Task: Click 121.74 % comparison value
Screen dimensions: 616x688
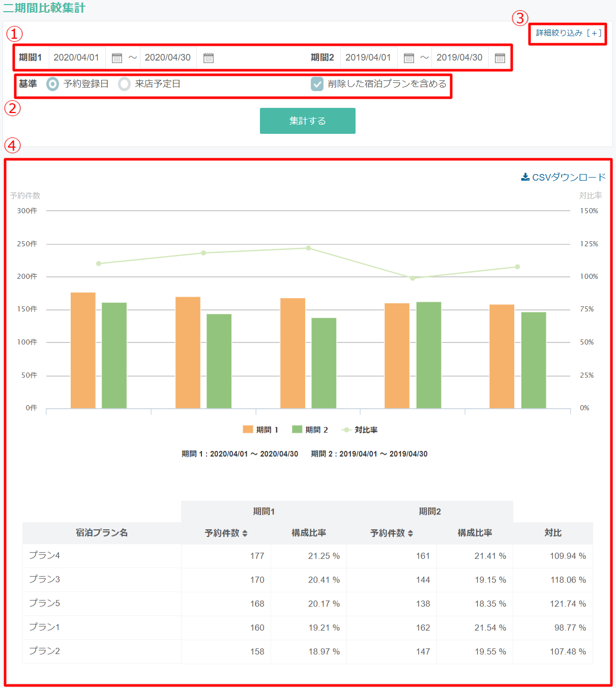Action: pos(568,604)
